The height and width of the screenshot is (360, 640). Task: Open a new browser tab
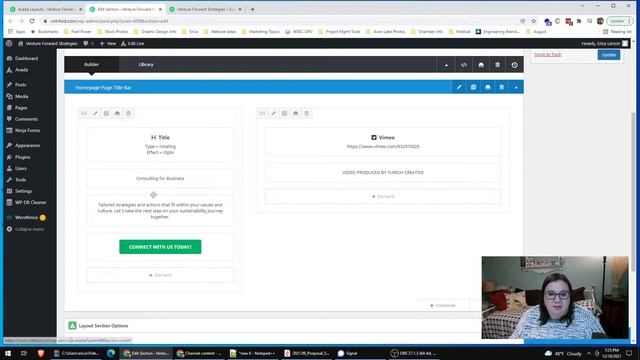[252, 9]
